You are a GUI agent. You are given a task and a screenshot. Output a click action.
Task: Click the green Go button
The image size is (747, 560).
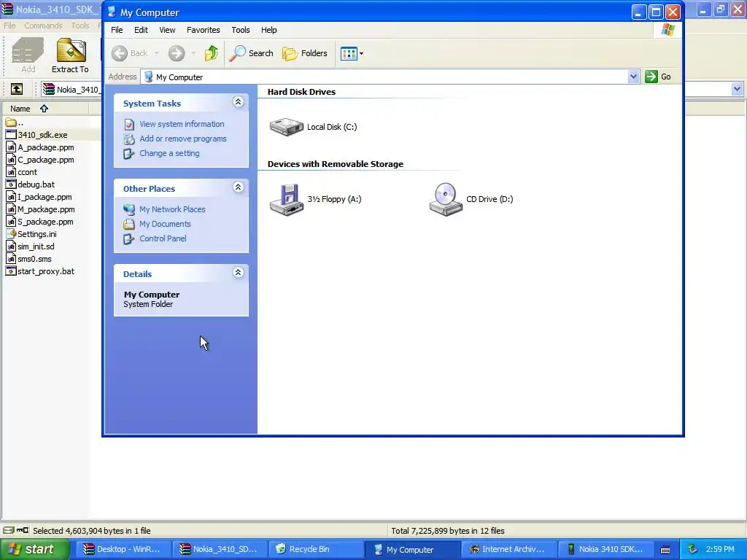tap(658, 77)
